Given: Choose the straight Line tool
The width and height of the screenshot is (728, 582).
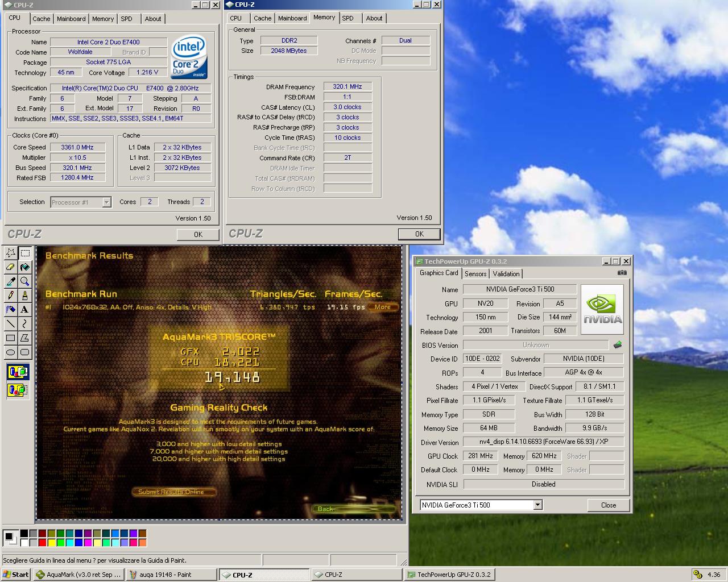Looking at the screenshot, I should pyautogui.click(x=10, y=324).
